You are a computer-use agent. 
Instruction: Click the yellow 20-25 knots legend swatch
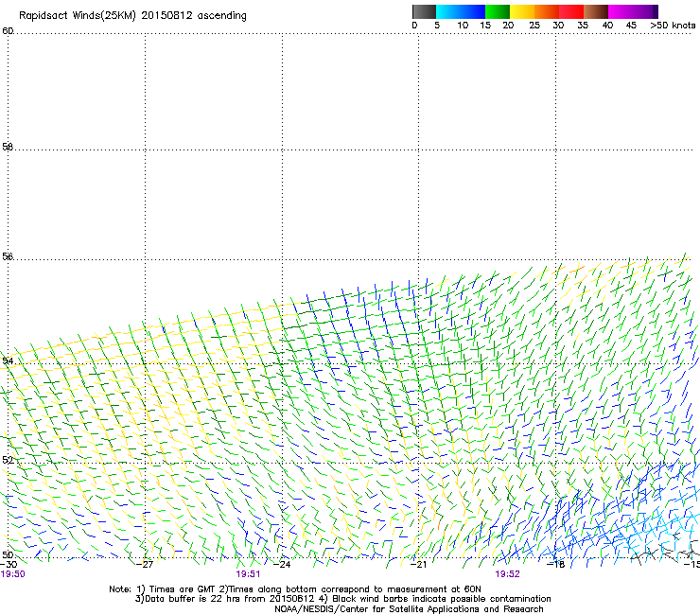[522, 11]
